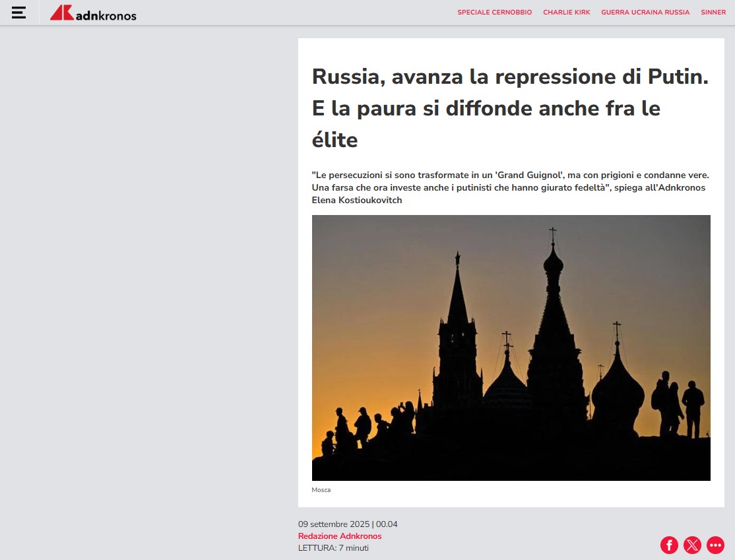Open Redazione Adnkronos author link
735x560 pixels.
point(340,536)
